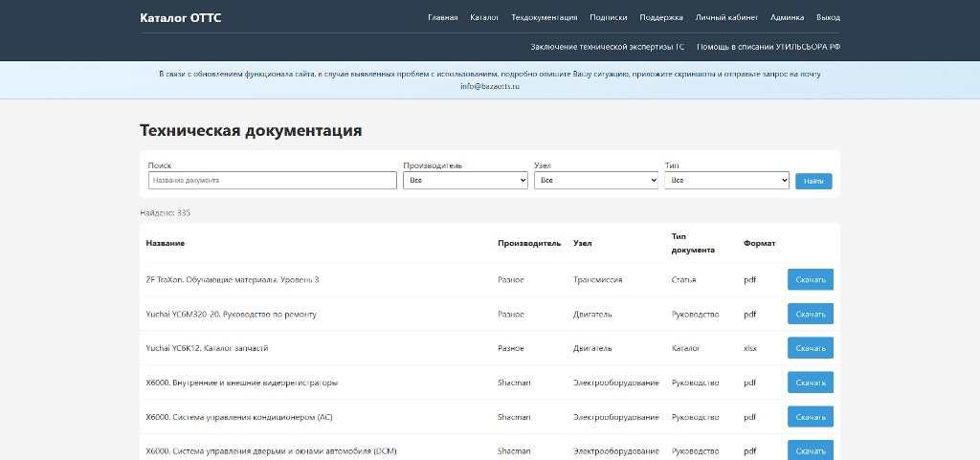Click the Техническая документация page heading
Screen dimensions: 980x460
[x=251, y=130]
